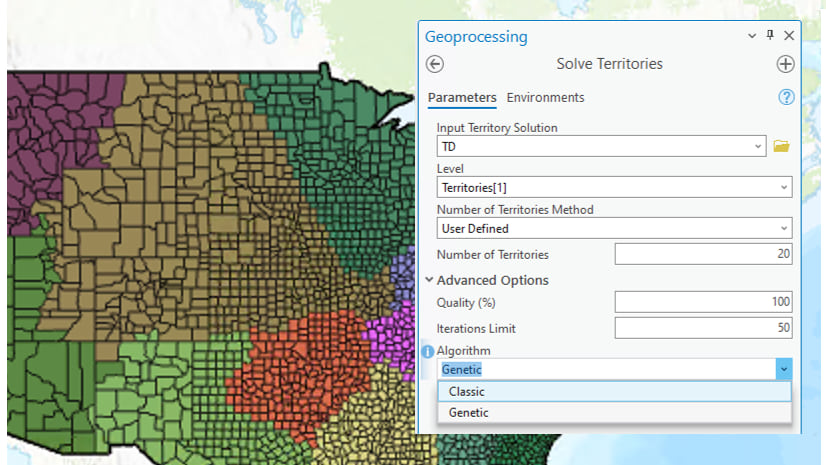The width and height of the screenshot is (826, 465).
Task: Select Classic in the Algorithm list
Action: tap(614, 391)
